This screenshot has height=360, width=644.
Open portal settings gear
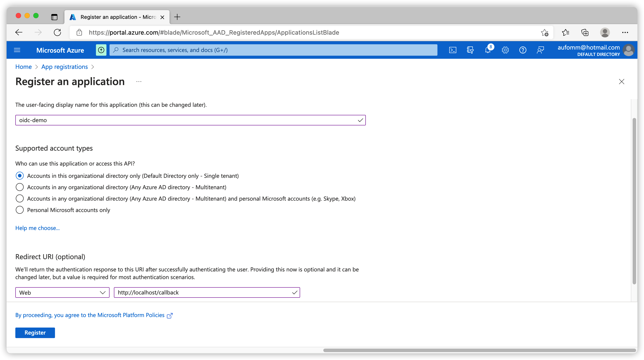pyautogui.click(x=505, y=50)
